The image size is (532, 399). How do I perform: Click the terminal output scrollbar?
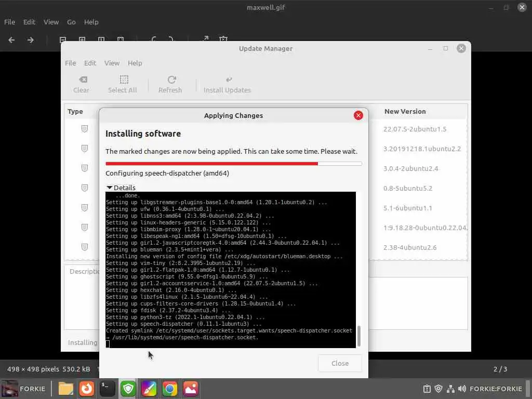click(359, 336)
